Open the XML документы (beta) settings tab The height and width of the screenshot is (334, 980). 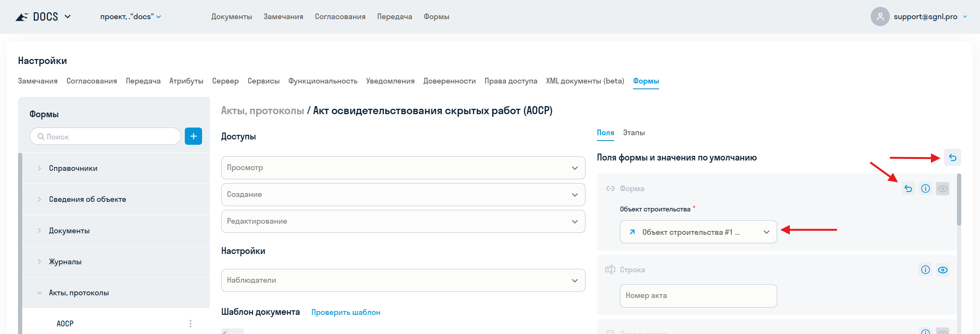pos(585,81)
